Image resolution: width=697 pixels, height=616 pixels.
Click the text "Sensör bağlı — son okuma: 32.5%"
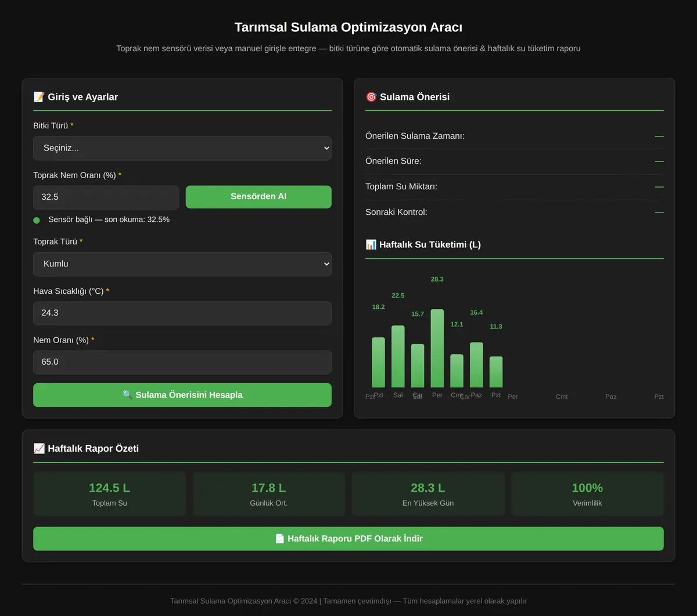pos(109,219)
